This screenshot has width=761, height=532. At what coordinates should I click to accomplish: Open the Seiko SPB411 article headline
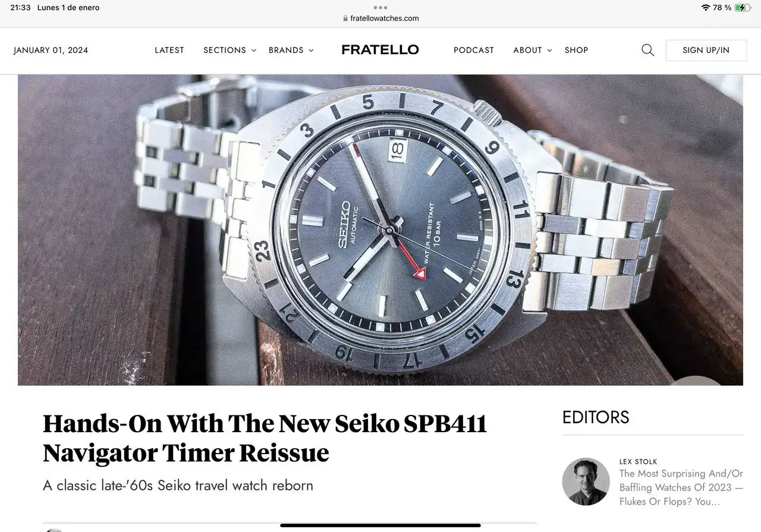click(265, 438)
